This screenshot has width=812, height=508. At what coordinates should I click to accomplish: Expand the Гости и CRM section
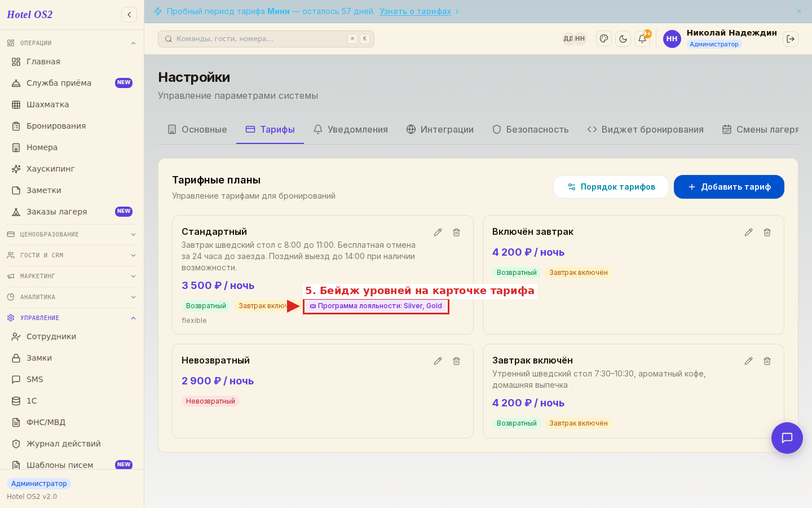(72, 255)
